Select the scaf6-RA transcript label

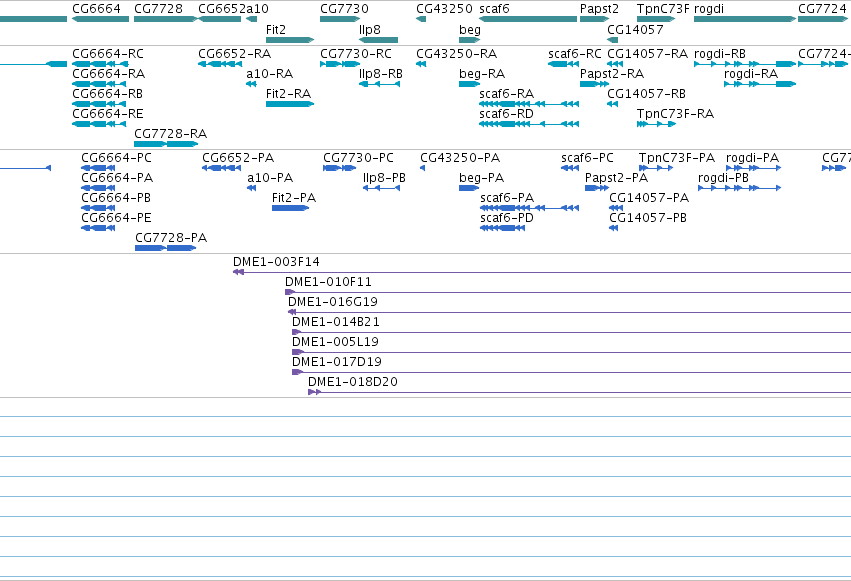click(506, 94)
